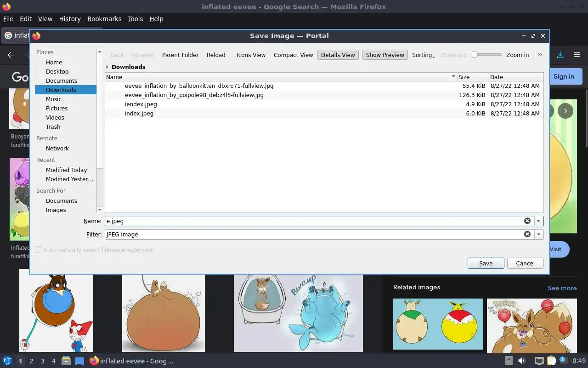This screenshot has width=588, height=368.
Task: Clear the Filter field text
Action: (527, 234)
